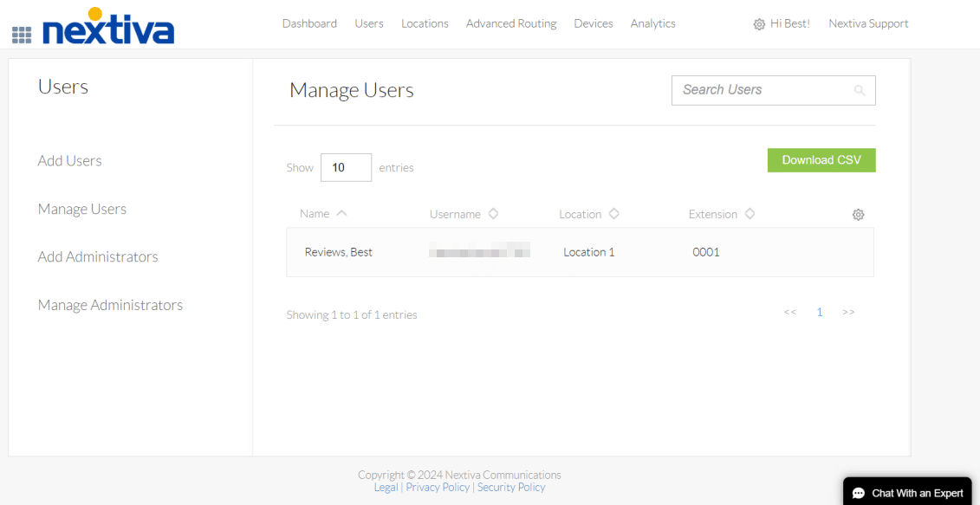Click the Name column sort arrow
This screenshot has width=980, height=505.
(341, 212)
